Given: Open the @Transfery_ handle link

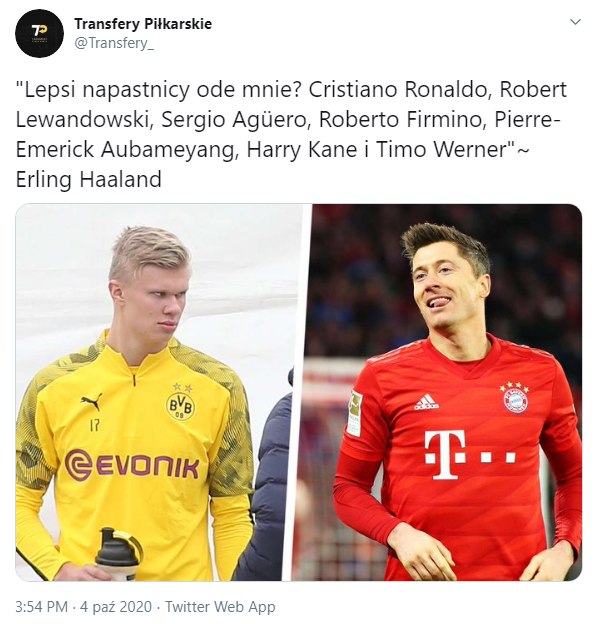Looking at the screenshot, I should [x=114, y=43].
